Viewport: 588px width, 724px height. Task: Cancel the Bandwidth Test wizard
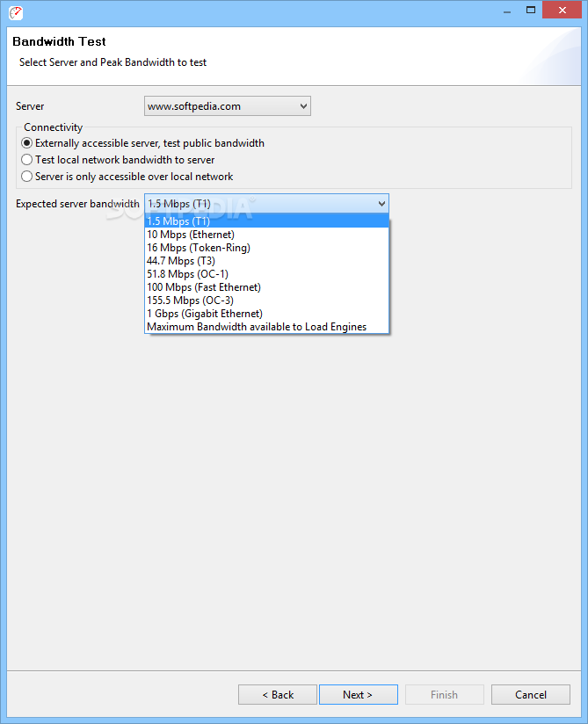coord(531,694)
